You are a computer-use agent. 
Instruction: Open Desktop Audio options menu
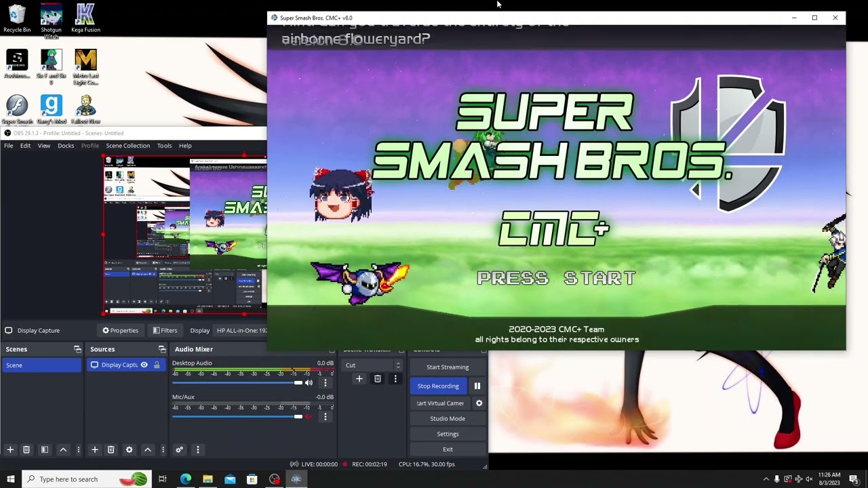tap(325, 383)
